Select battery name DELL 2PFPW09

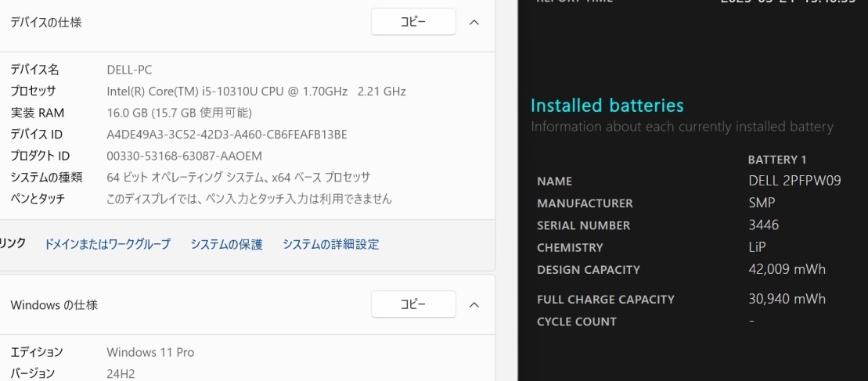(x=795, y=181)
